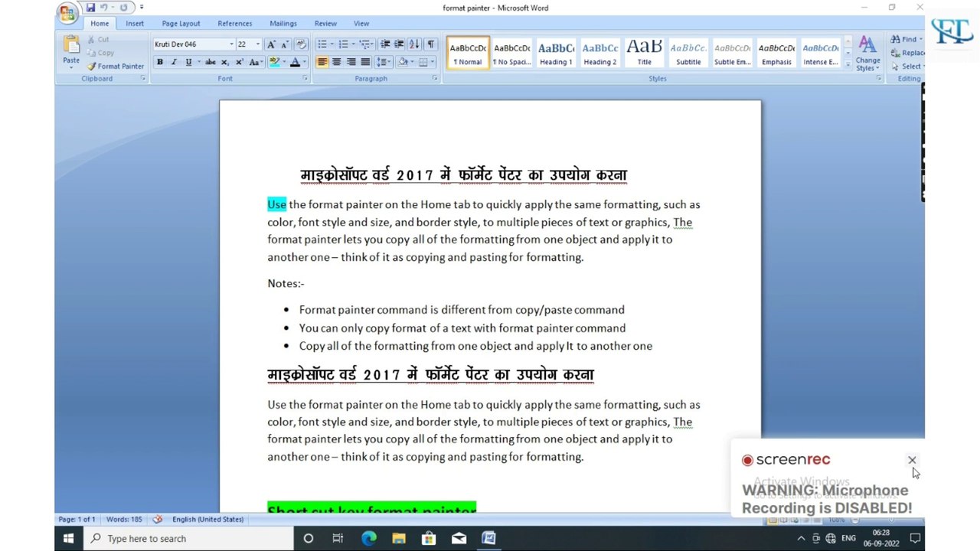Viewport: 980px width, 551px height.
Task: Apply the Heading 1 style
Action: [x=556, y=53]
